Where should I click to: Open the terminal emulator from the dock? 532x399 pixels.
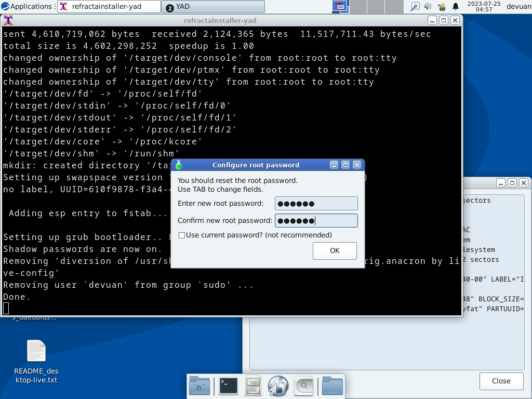(x=228, y=386)
